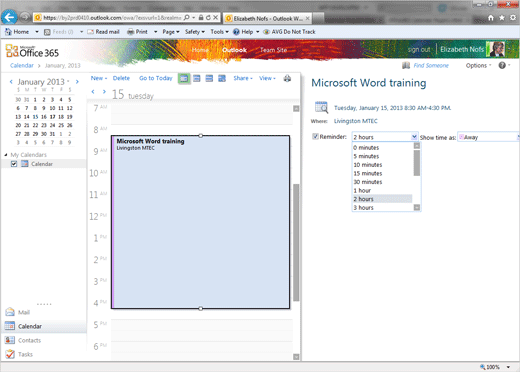Click the calendar day view scrollbar
This screenshot has width=520, height=372.
[296, 242]
